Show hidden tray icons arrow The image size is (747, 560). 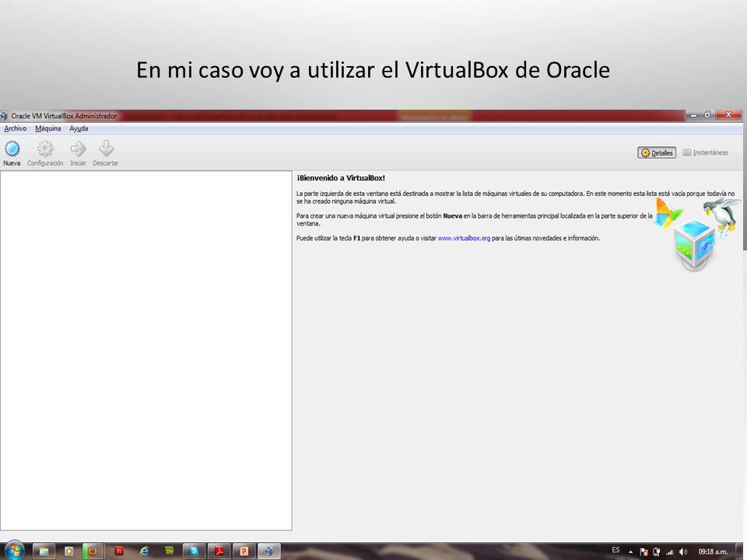click(631, 552)
